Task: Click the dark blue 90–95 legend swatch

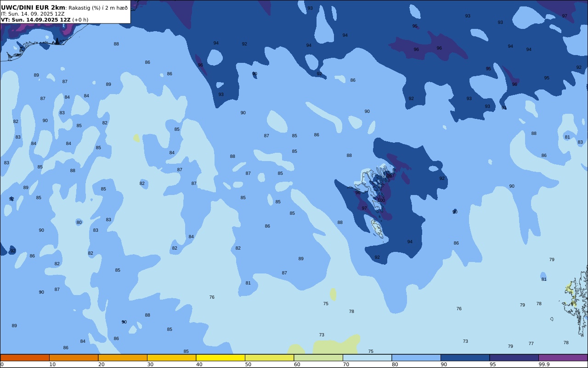Action: (x=465, y=357)
